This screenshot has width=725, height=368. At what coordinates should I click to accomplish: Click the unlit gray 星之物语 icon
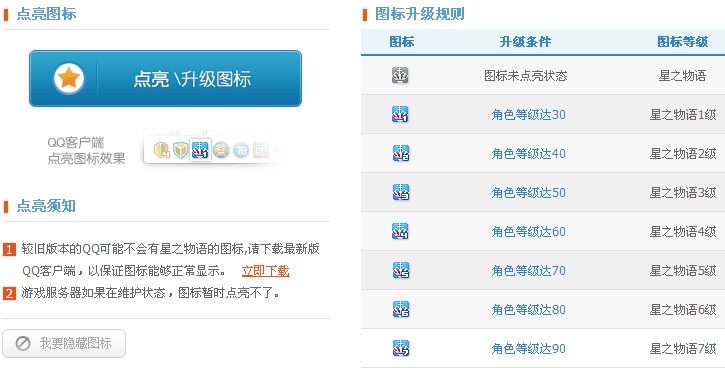400,75
